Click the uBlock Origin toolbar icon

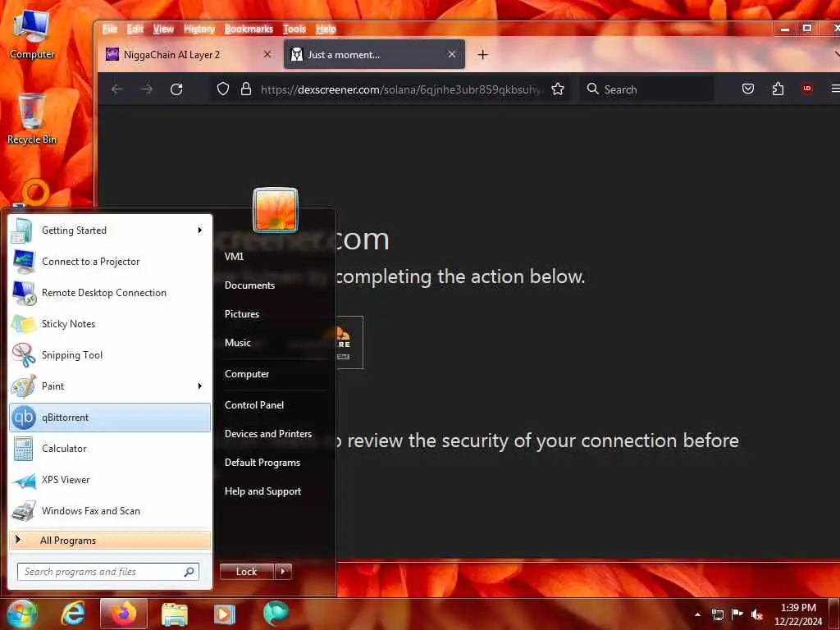point(807,89)
